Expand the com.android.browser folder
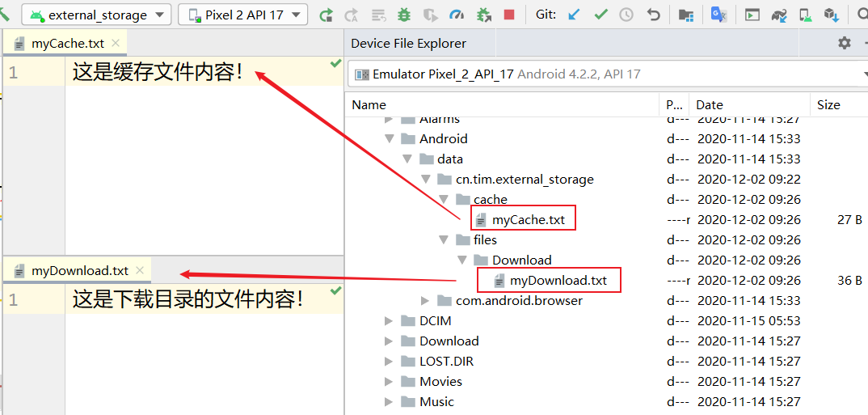This screenshot has height=415, width=868. 426,301
